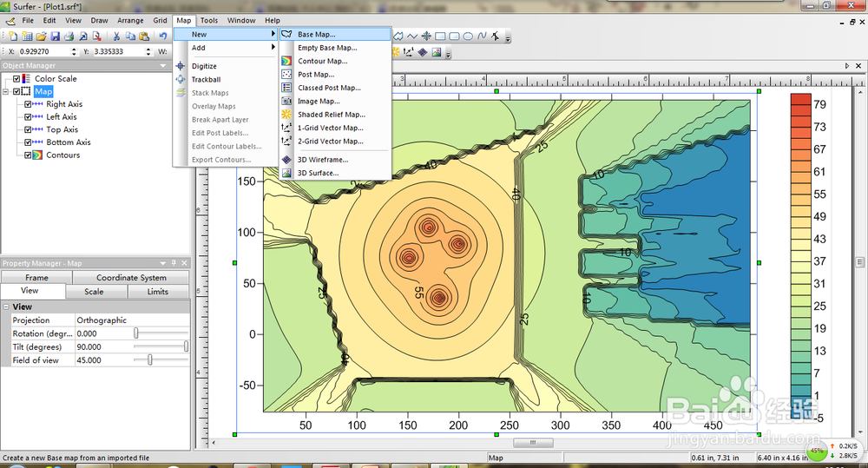This screenshot has width=868, height=468.
Task: Select the rounded rectangle drawing tool
Action: 454,36
